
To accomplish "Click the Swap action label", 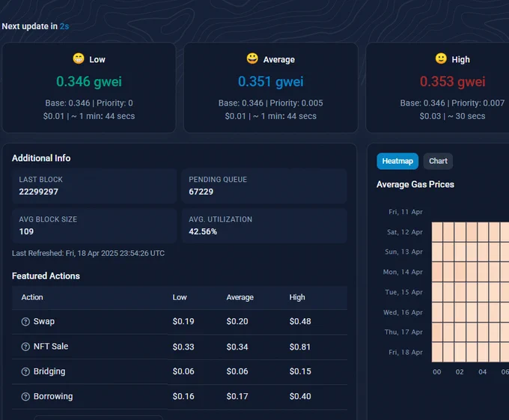I will [44, 321].
